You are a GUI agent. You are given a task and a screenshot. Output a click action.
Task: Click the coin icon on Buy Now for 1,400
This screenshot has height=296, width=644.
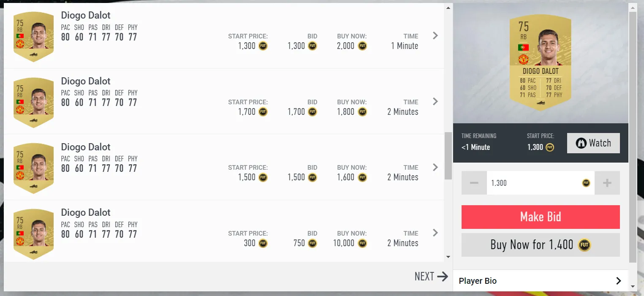tap(585, 245)
